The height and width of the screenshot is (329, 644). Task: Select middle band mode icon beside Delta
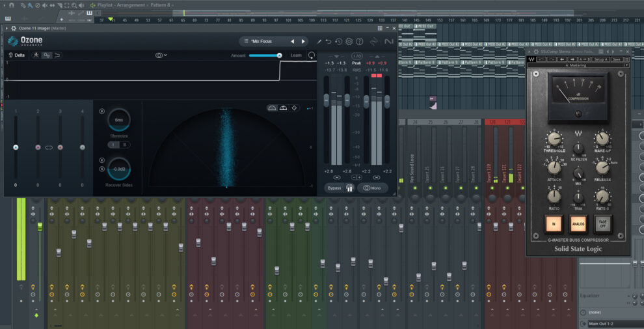(x=47, y=55)
